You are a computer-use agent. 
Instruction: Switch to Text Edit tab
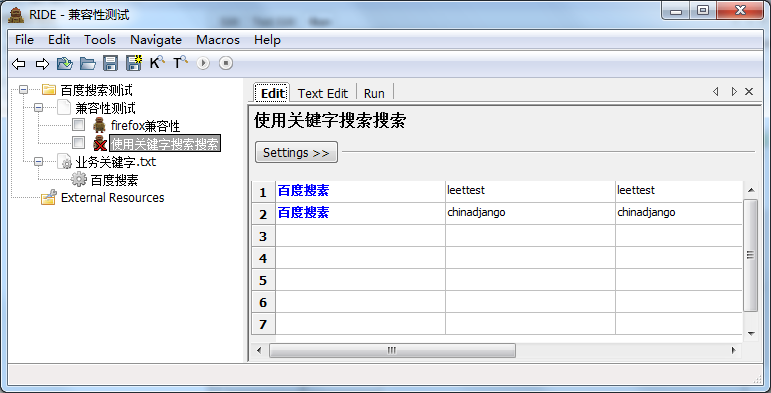(323, 93)
